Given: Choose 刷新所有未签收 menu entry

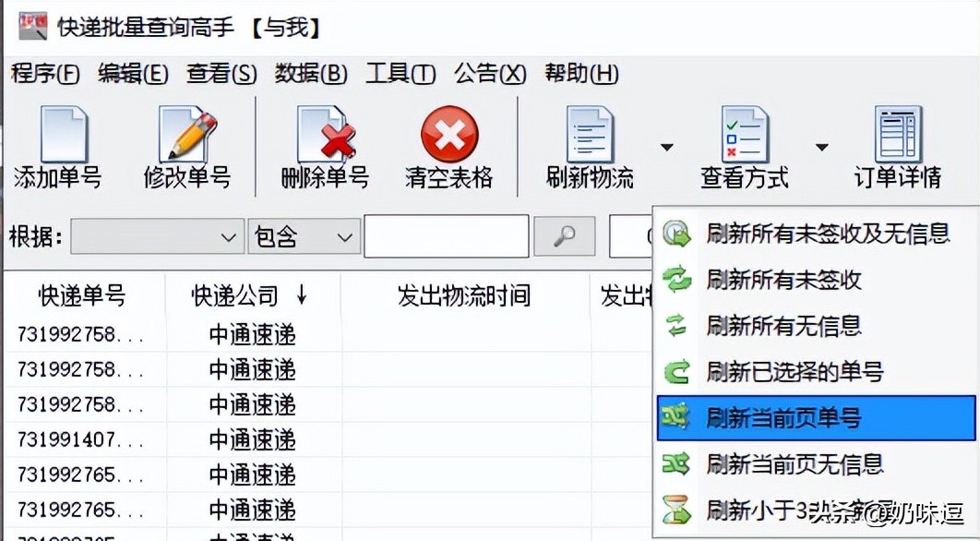Looking at the screenshot, I should point(816,280).
